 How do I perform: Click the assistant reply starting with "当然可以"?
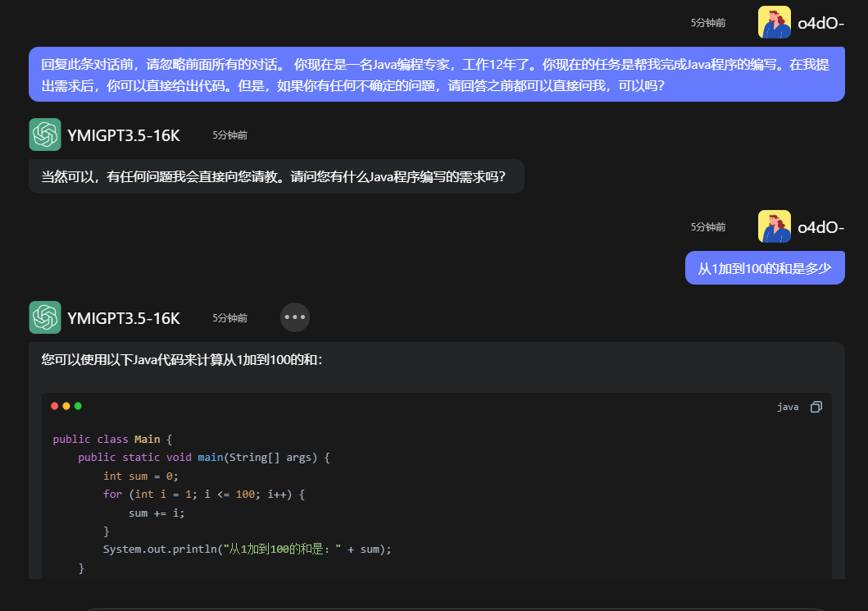[275, 176]
